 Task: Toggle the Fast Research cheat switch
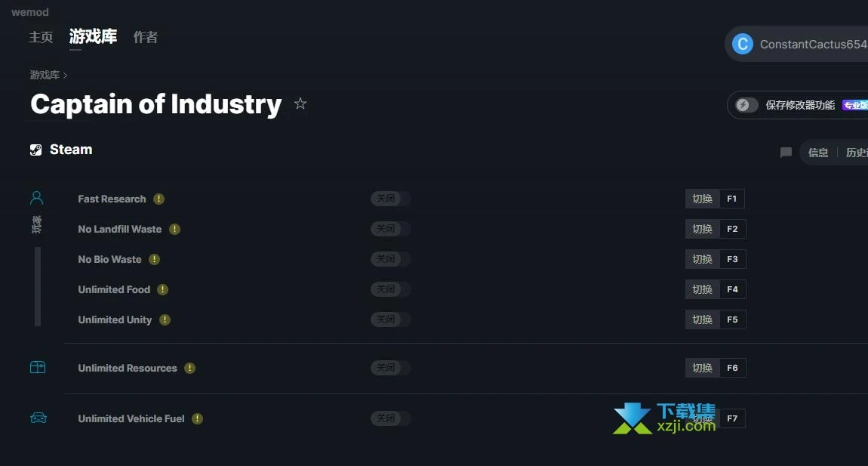390,199
